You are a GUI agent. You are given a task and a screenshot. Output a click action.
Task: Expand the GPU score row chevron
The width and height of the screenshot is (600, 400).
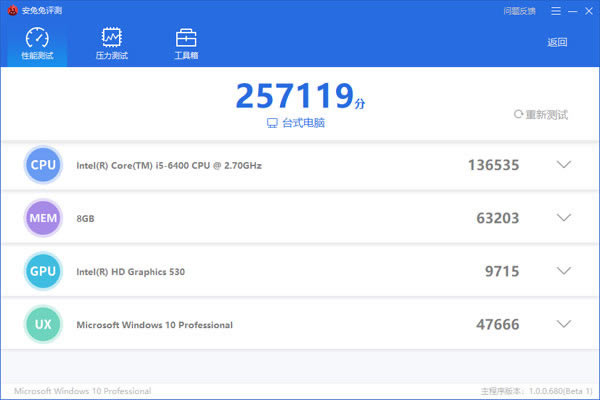564,271
